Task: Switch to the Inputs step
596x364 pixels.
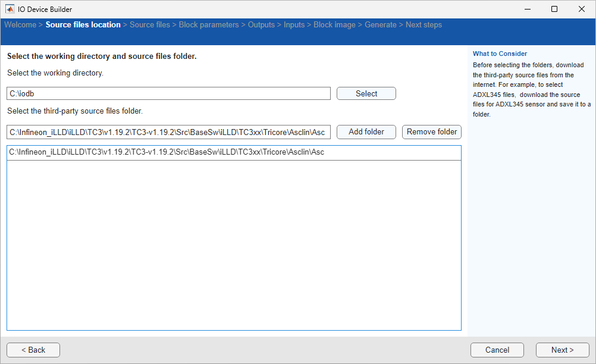Action: [294, 25]
